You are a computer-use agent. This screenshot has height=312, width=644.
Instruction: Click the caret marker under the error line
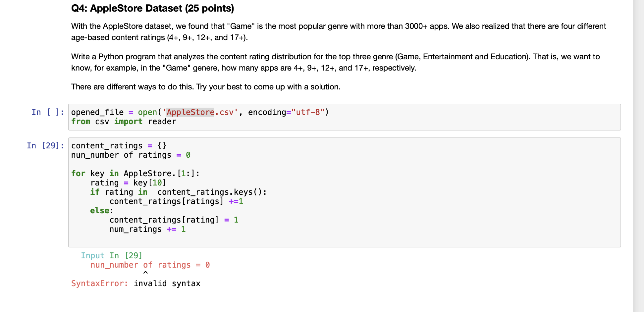[145, 273]
